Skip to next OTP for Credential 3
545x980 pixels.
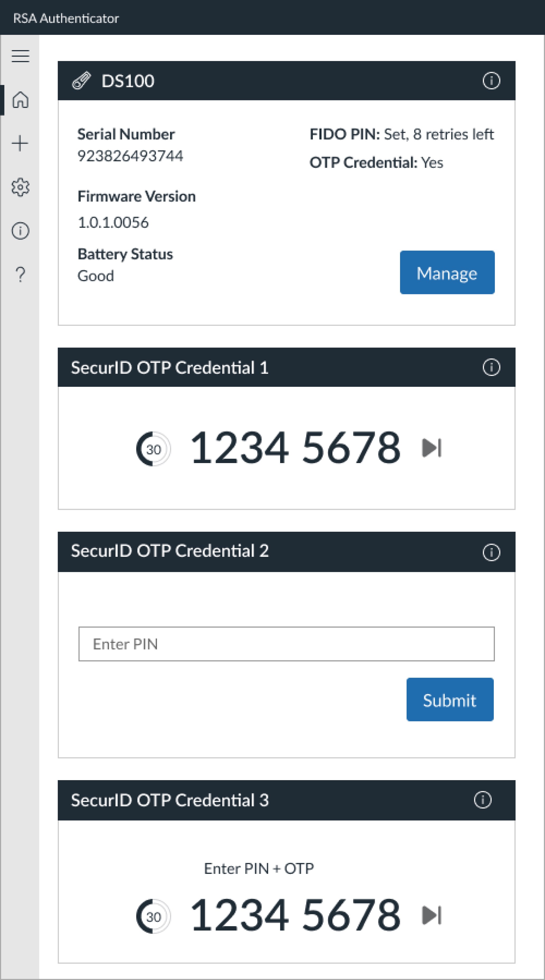pyautogui.click(x=431, y=915)
